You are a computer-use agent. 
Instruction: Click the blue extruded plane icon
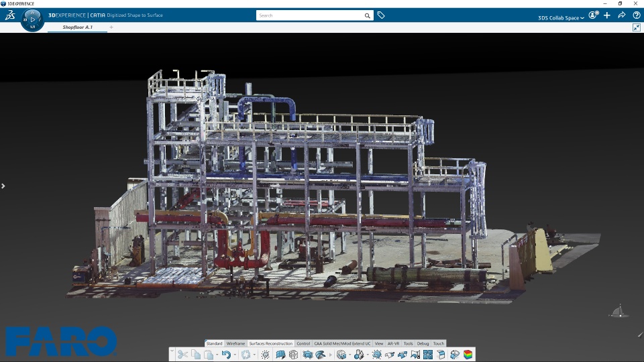click(402, 354)
